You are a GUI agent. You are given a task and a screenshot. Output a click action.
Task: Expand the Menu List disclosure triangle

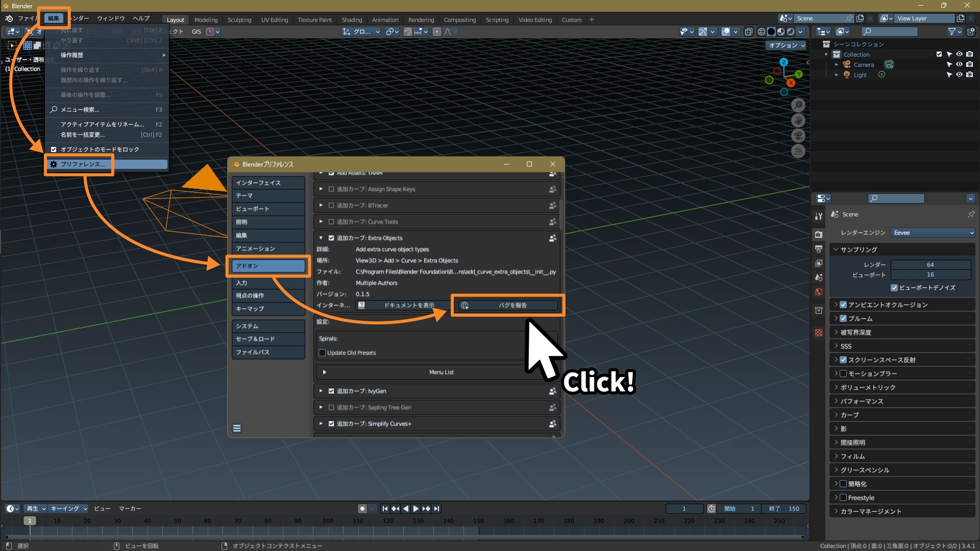tap(325, 372)
